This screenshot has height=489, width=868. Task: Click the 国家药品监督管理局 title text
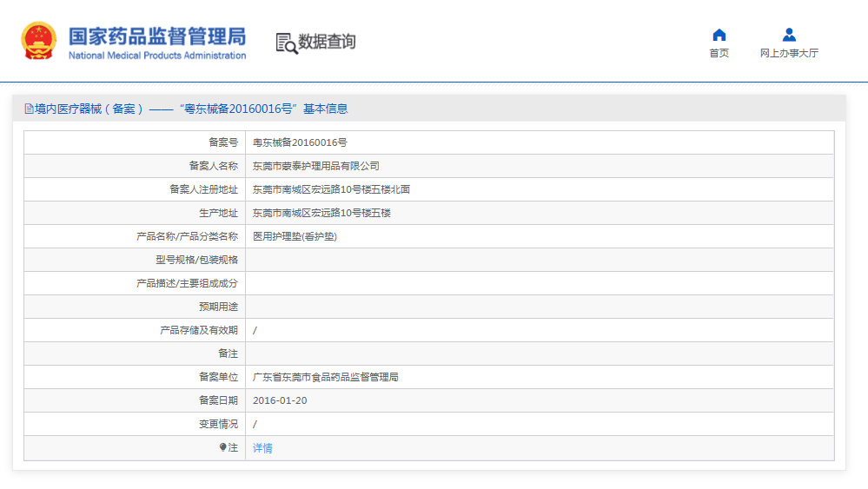(x=157, y=36)
